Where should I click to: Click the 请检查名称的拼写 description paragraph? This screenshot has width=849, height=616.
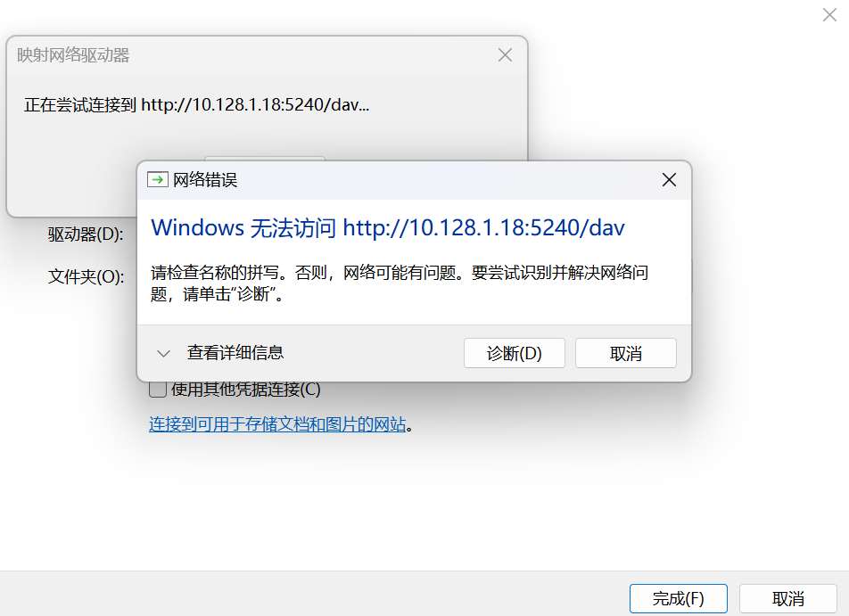[400, 283]
